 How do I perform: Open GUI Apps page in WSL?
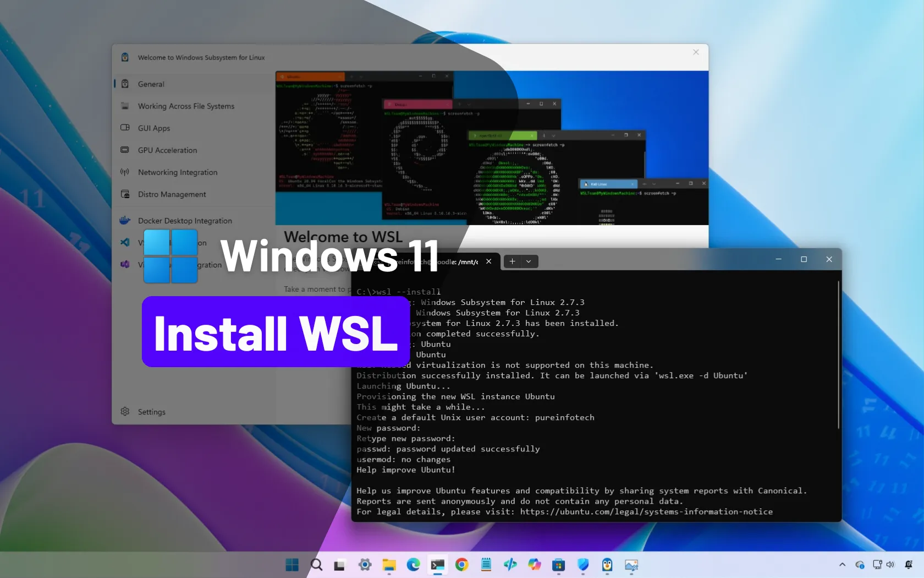coord(194,128)
